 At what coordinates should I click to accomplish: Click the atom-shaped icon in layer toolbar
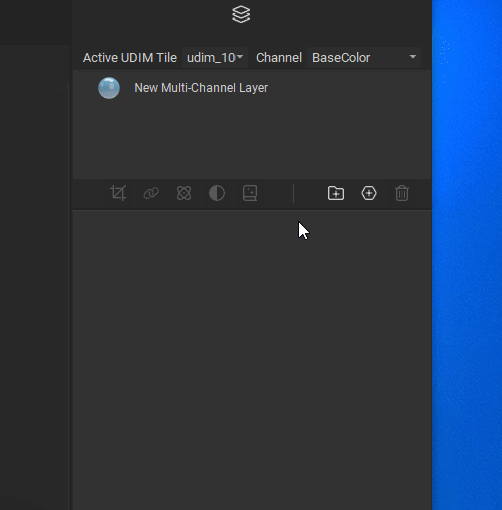[184, 193]
